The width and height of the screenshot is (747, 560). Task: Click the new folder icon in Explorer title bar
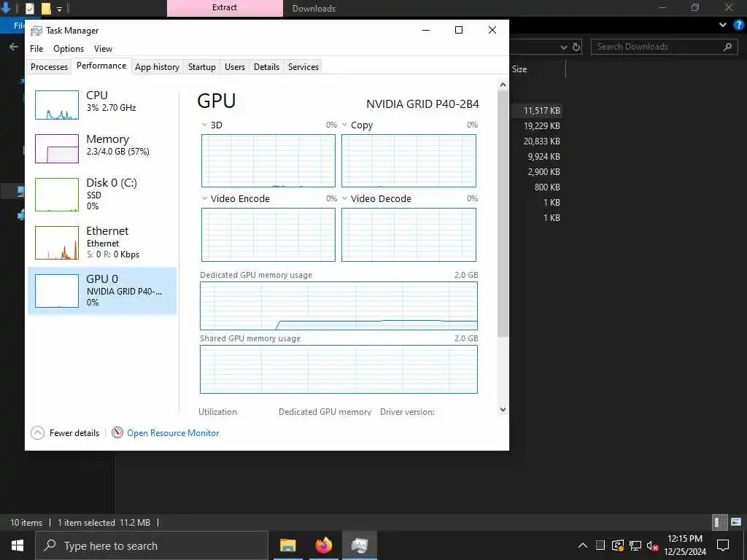(46, 8)
